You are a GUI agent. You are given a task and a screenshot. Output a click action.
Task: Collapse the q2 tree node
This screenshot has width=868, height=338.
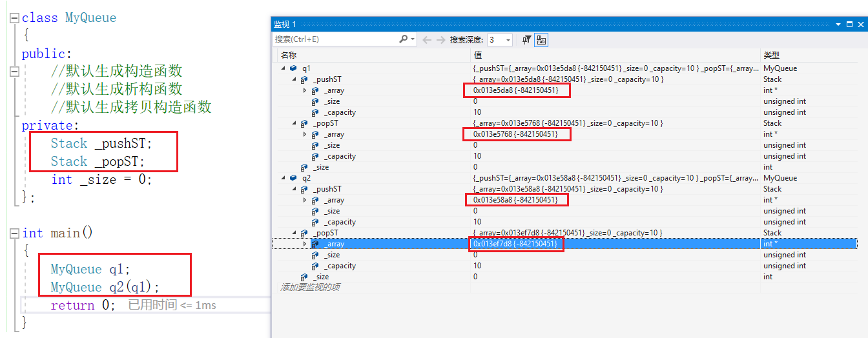pyautogui.click(x=283, y=178)
